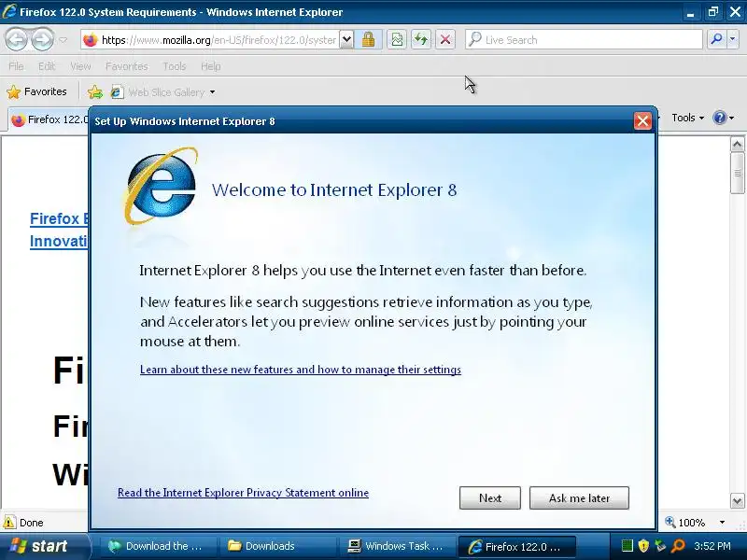The width and height of the screenshot is (747, 560).
Task: Click the green CPU usage tray icon
Action: (x=627, y=546)
